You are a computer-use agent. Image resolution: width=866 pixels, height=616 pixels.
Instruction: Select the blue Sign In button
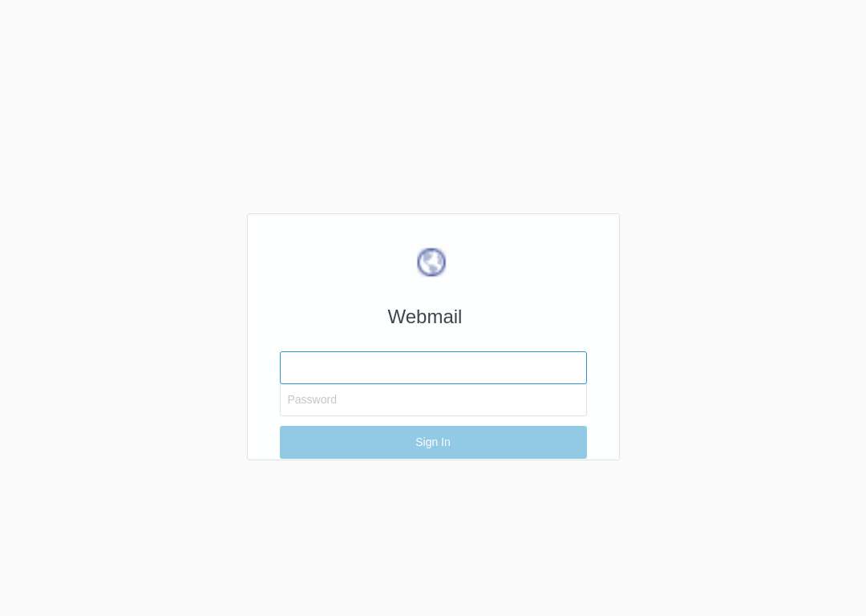click(x=433, y=442)
